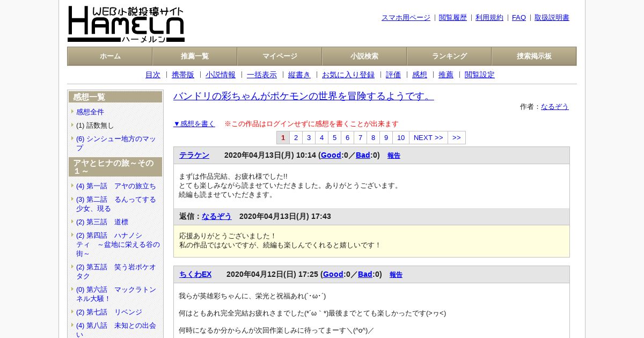This screenshot has height=338, width=644.
Task: Click 報告 on ちくわEX's review
Action: (x=396, y=275)
